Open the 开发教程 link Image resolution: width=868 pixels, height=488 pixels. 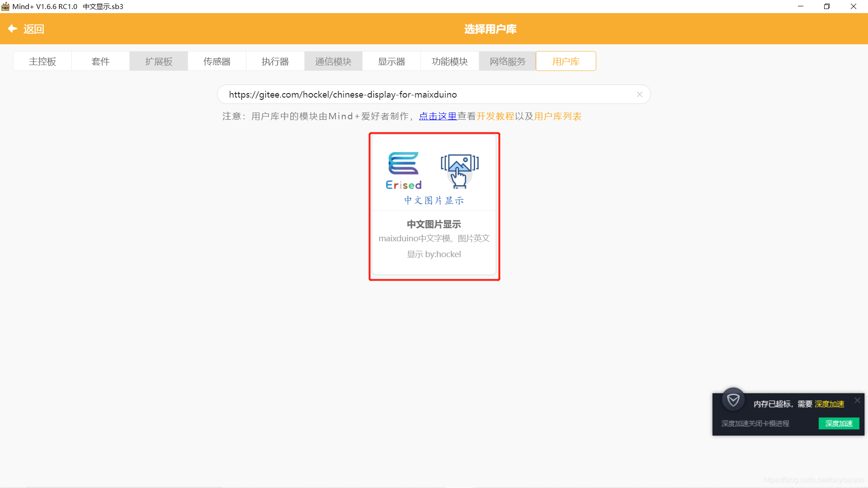(495, 116)
